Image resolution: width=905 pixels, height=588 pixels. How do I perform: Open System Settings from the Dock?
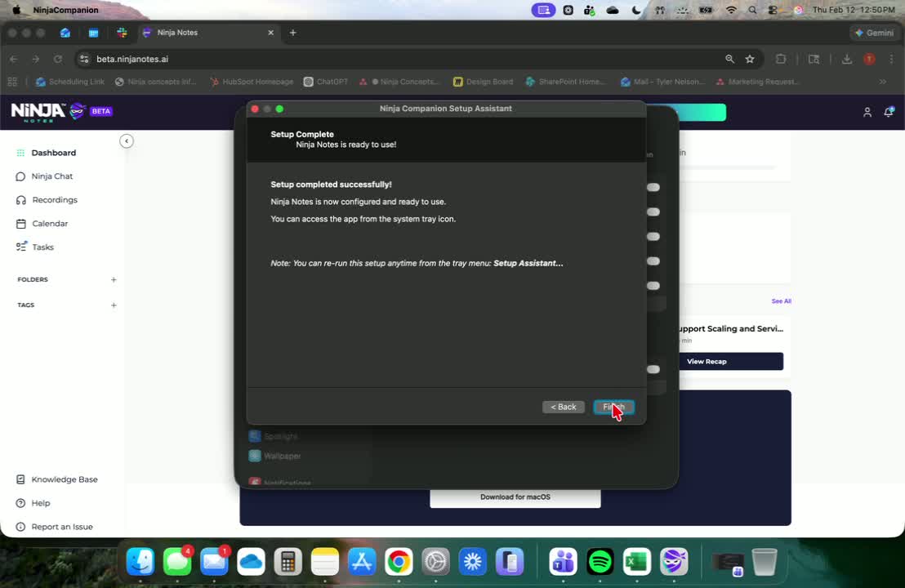point(436,561)
